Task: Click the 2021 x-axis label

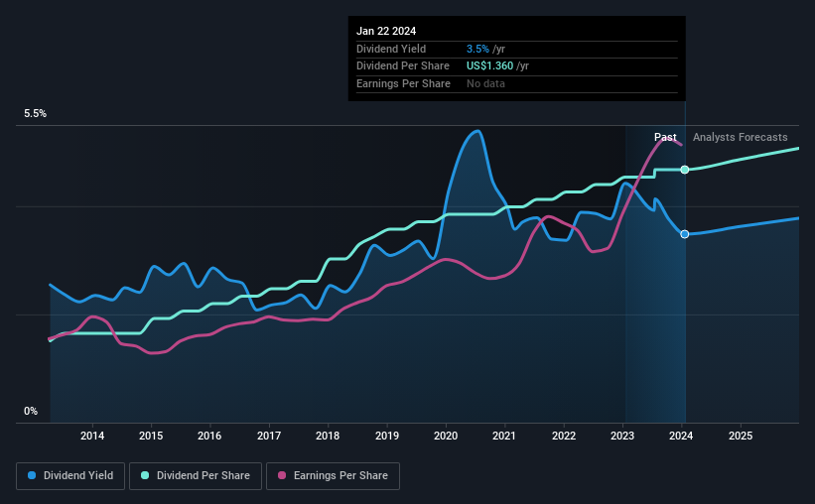Action: click(504, 436)
